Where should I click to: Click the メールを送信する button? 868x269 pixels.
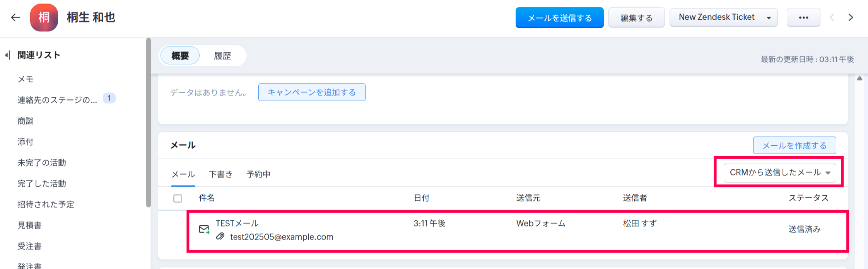559,18
